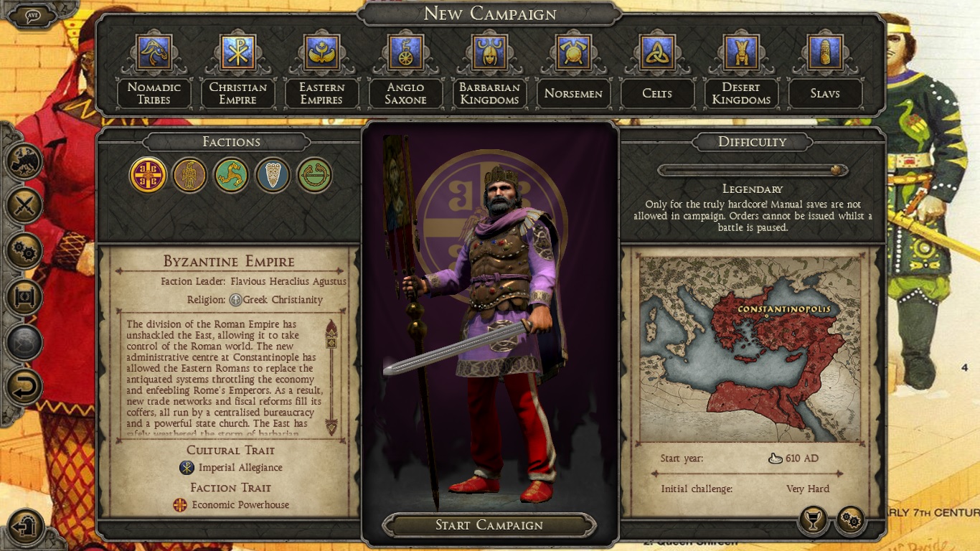Open the crossed swords battle menu icon

(x=24, y=206)
